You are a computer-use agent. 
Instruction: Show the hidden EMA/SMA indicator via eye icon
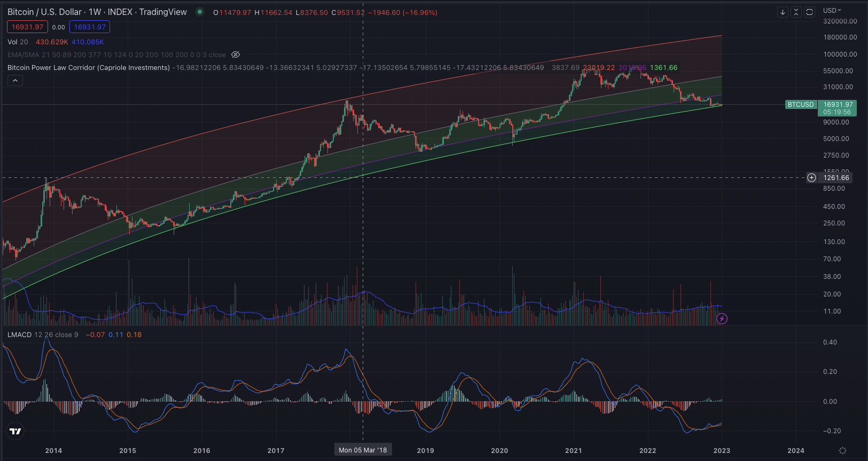pos(236,54)
